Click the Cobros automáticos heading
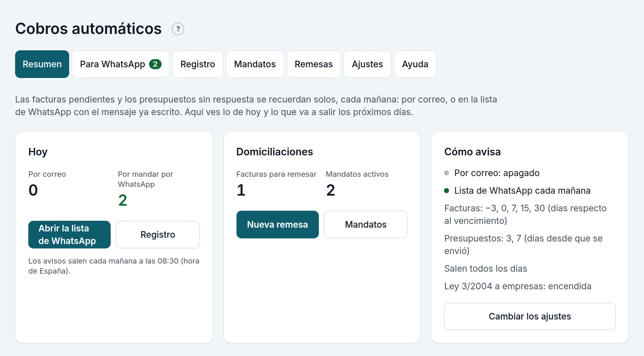This screenshot has height=356, width=644. tap(88, 29)
